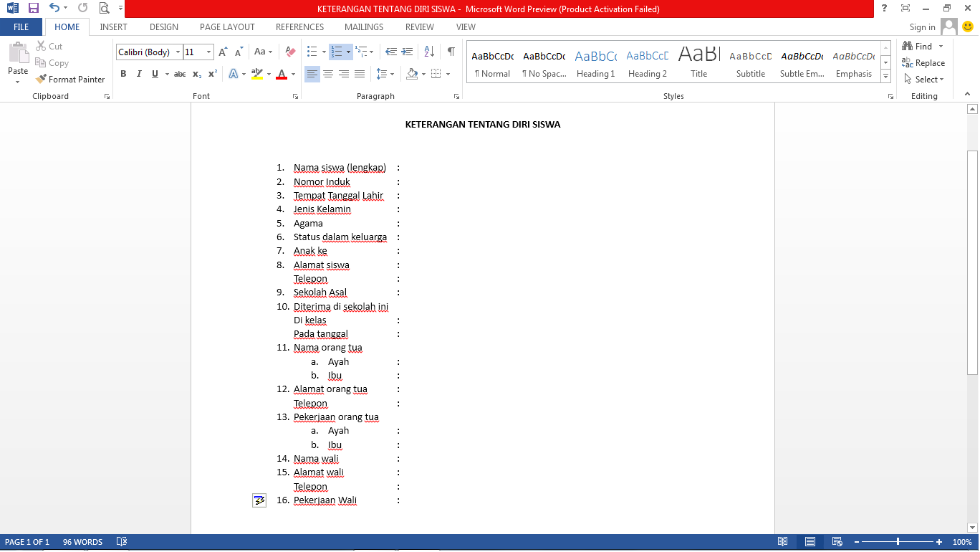The height and width of the screenshot is (552, 980).
Task: Click the Sign in link
Action: point(923,27)
